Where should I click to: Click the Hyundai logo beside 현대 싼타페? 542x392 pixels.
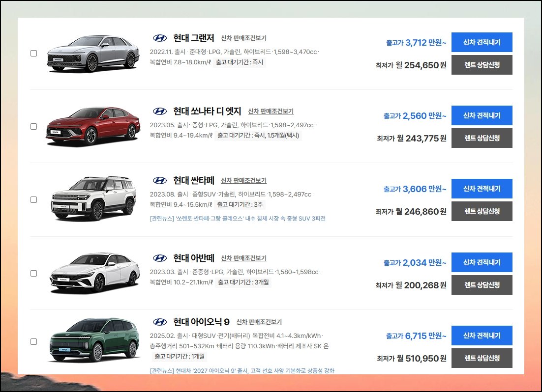[x=160, y=180]
